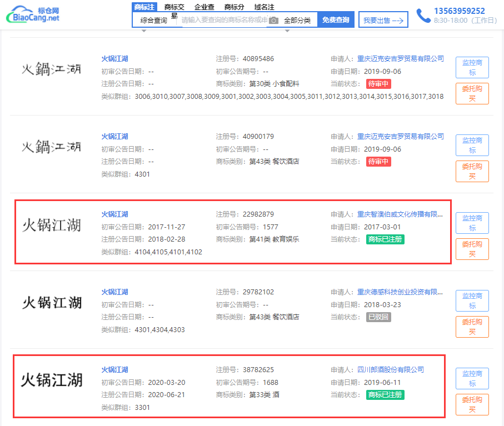Viewport: 504px width, 426px height.
Task: Click 监控商标 for registration 38782625
Action: coord(472,378)
